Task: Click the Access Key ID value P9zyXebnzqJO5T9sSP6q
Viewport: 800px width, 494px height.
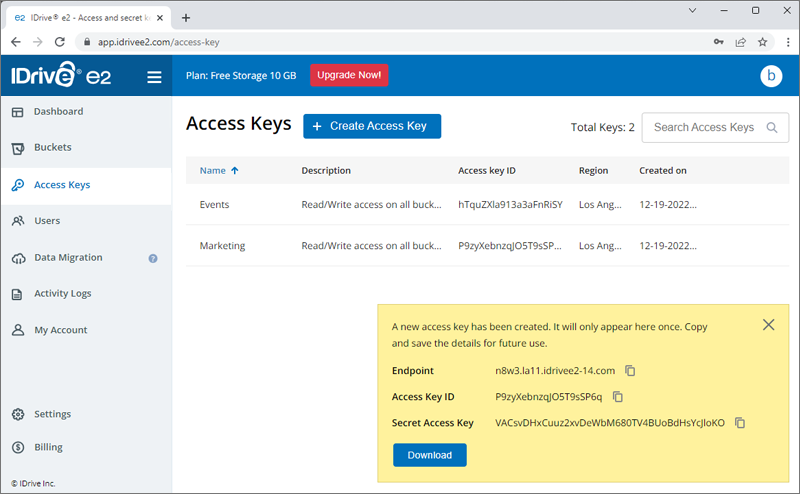Action: pyautogui.click(x=548, y=397)
